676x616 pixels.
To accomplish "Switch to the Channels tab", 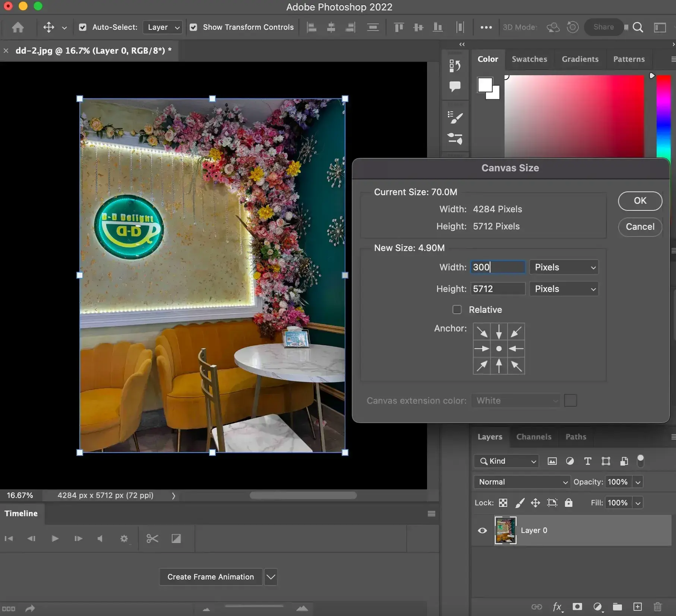I will [x=533, y=437].
